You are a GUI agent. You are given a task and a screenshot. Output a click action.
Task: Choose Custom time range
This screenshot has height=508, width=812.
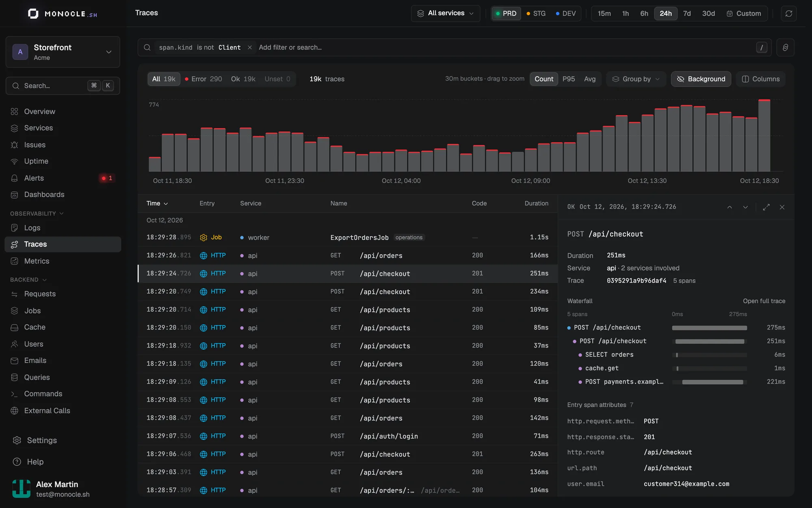click(x=743, y=13)
